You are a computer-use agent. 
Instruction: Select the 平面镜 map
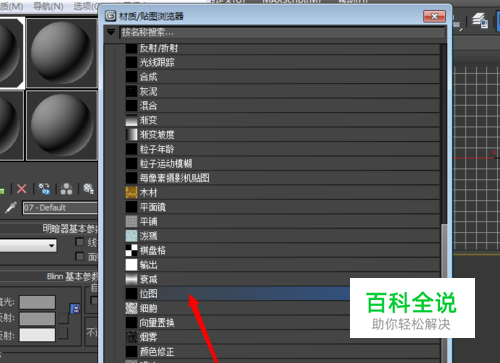click(282, 207)
